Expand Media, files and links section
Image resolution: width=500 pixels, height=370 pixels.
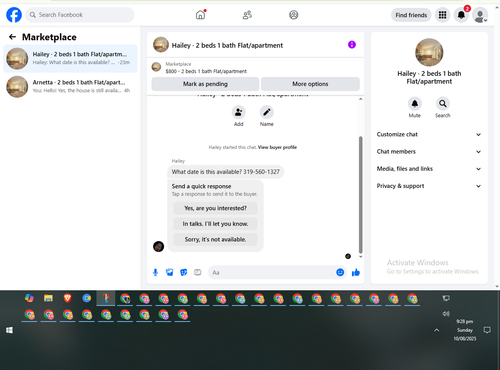pos(429,169)
